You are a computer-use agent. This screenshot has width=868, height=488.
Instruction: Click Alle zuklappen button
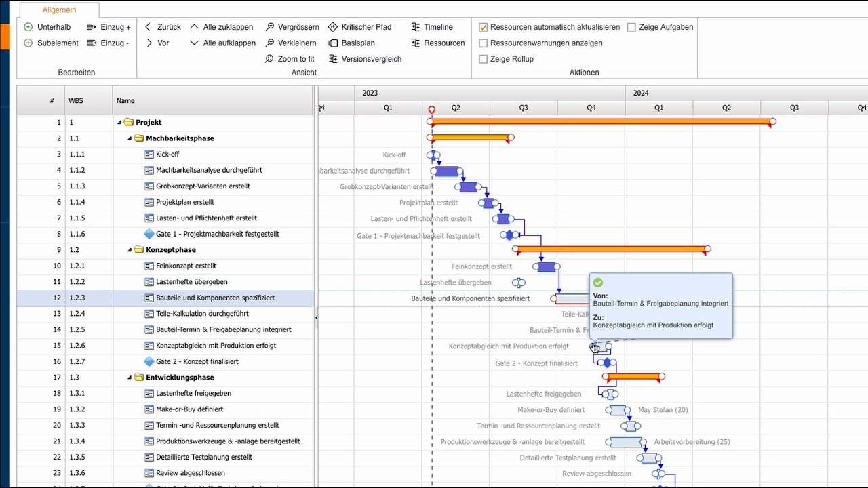222,27
